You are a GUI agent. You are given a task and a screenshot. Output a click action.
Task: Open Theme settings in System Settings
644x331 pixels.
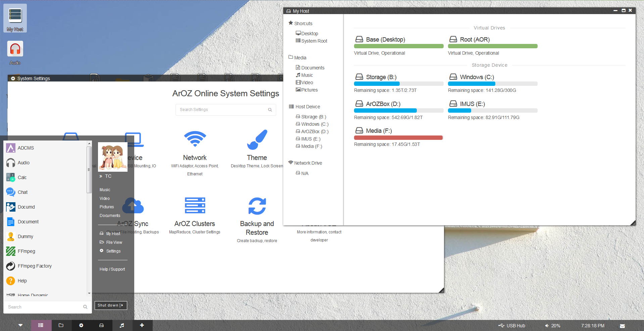tap(257, 149)
